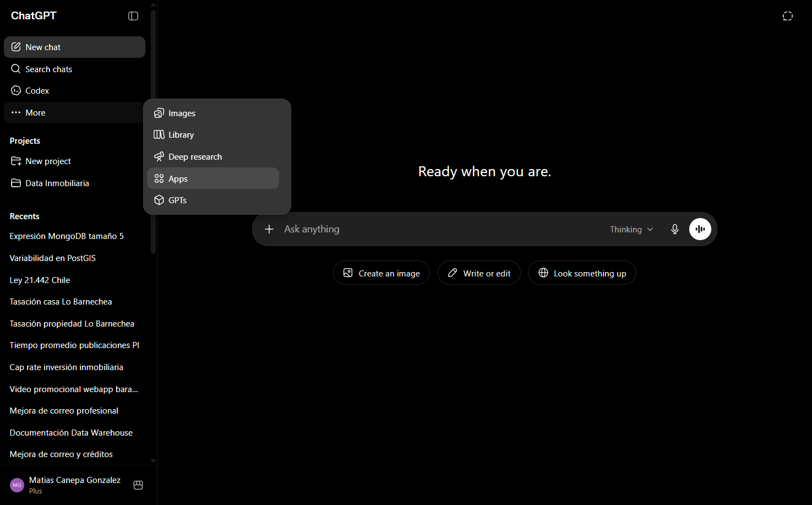Open the Thinking model dropdown
812x505 pixels.
click(x=631, y=229)
